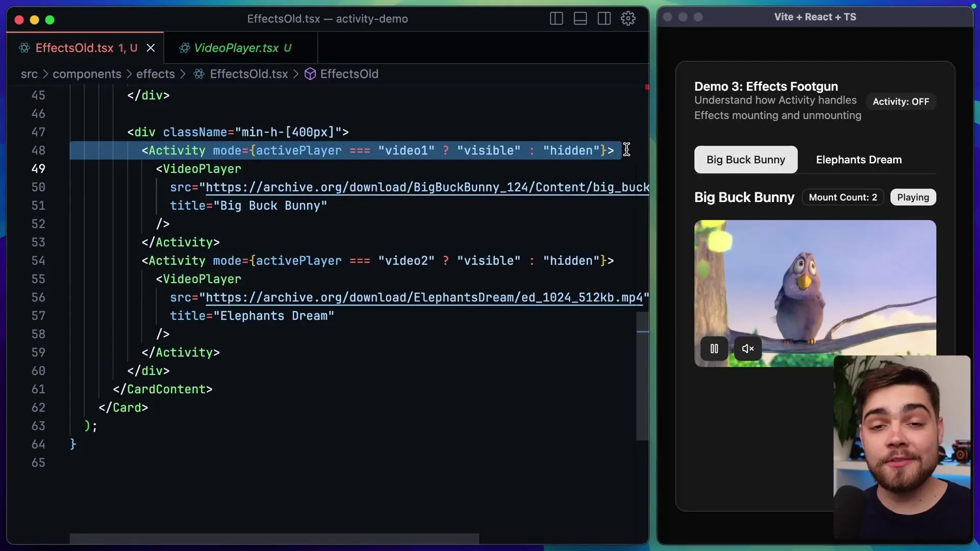
Task: Click line number 54 in the gutter
Action: (38, 261)
